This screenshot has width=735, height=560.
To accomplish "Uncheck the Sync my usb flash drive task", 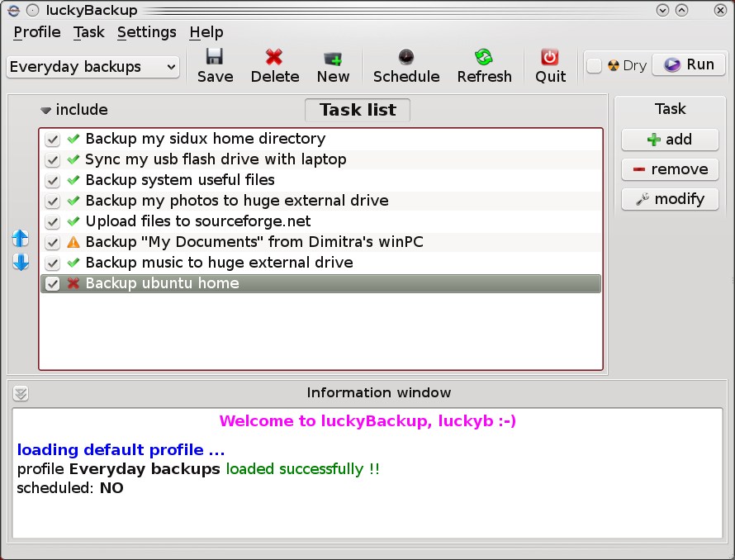I will (x=52, y=159).
